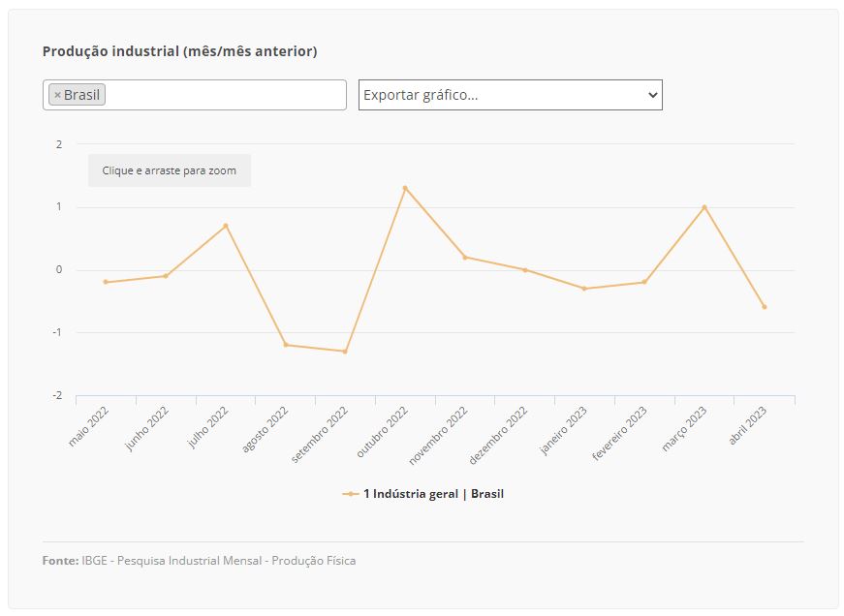Select the março 2023 data point

pos(704,207)
